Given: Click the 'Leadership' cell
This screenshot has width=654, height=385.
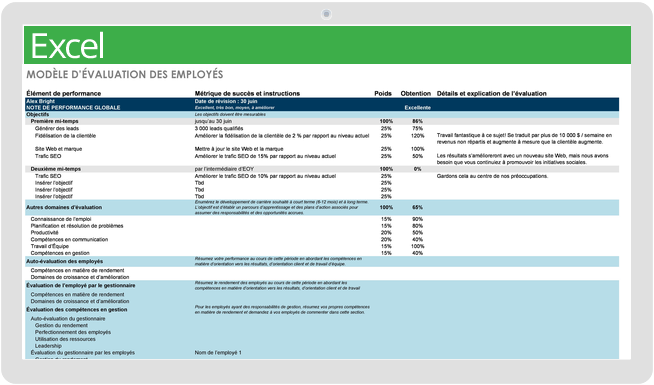Looking at the screenshot, I should point(48,346).
